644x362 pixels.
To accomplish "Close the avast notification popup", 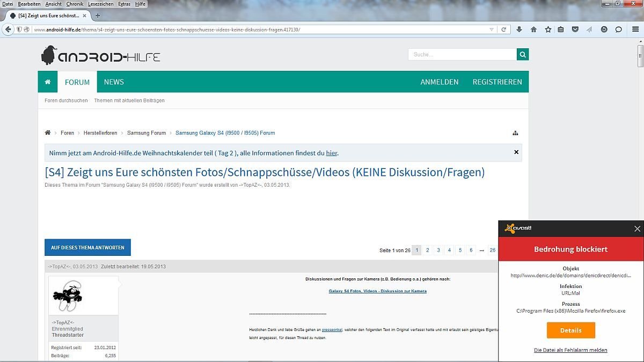I will [637, 229].
